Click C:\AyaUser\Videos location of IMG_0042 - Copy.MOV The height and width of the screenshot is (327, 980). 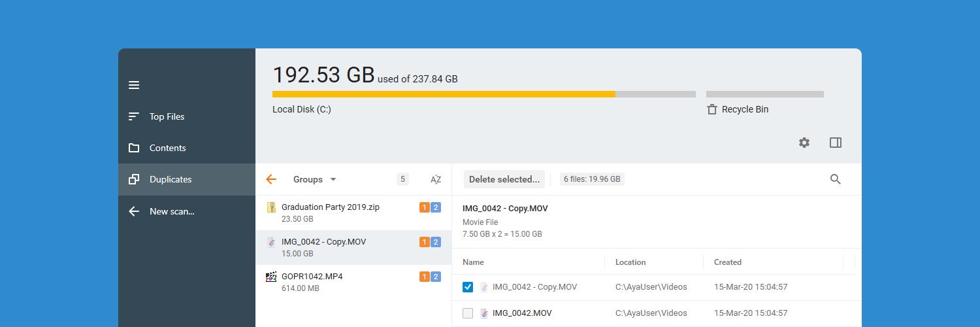[x=651, y=287]
